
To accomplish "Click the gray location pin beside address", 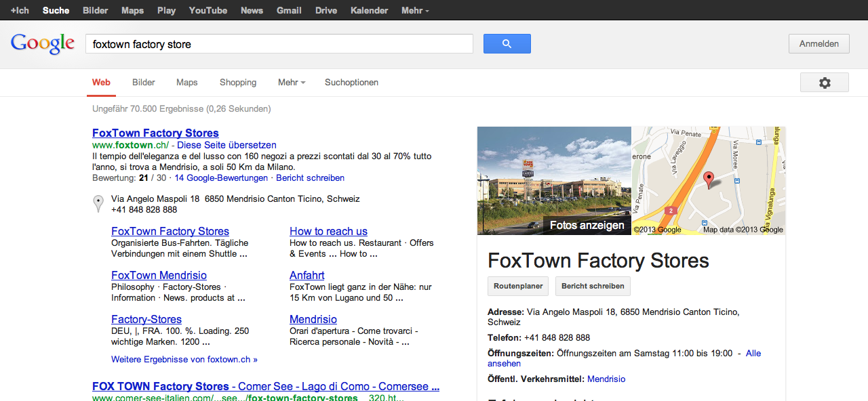I will (x=98, y=203).
